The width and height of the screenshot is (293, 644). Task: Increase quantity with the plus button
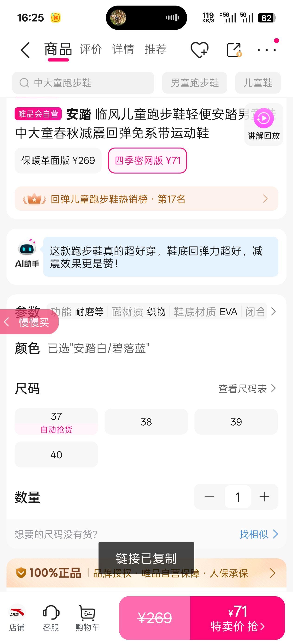[264, 497]
